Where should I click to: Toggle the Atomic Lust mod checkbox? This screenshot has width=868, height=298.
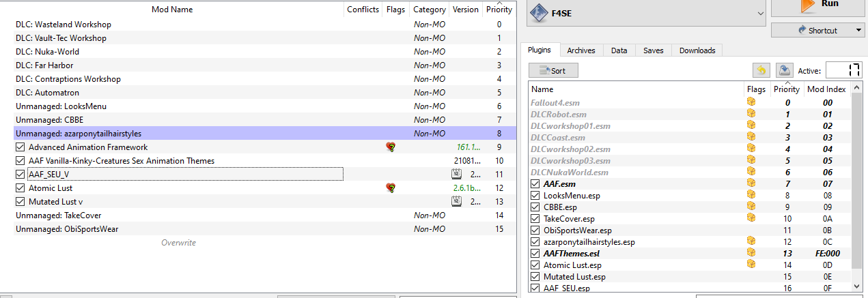20,188
